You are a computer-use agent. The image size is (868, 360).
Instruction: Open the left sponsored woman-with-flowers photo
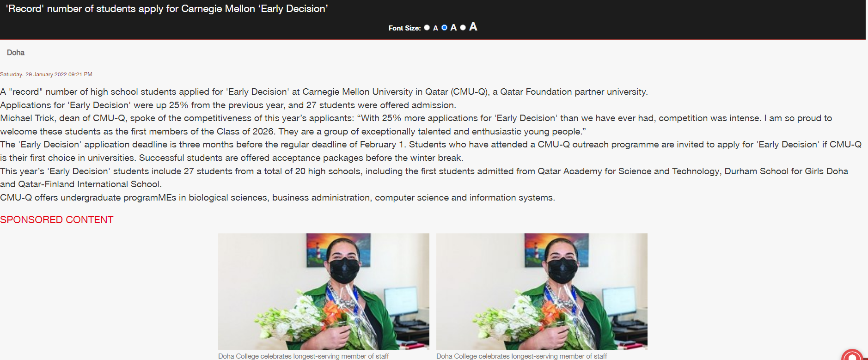tap(324, 292)
